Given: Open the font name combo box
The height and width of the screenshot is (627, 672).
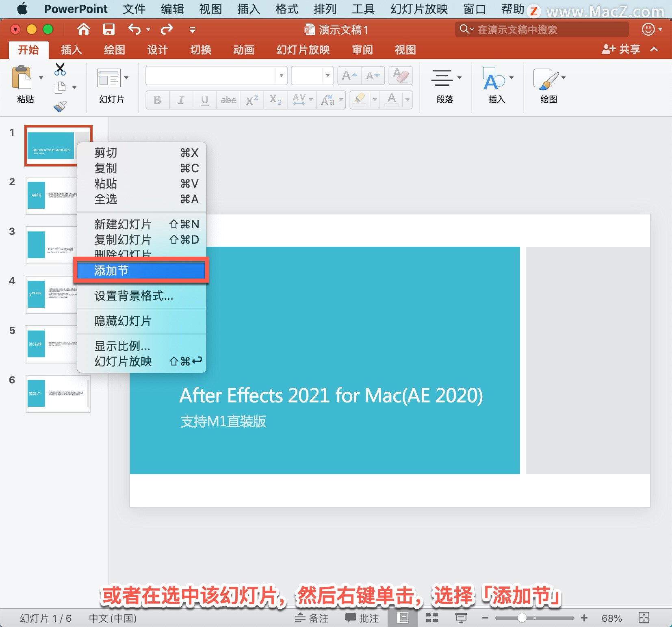Looking at the screenshot, I should (217, 76).
